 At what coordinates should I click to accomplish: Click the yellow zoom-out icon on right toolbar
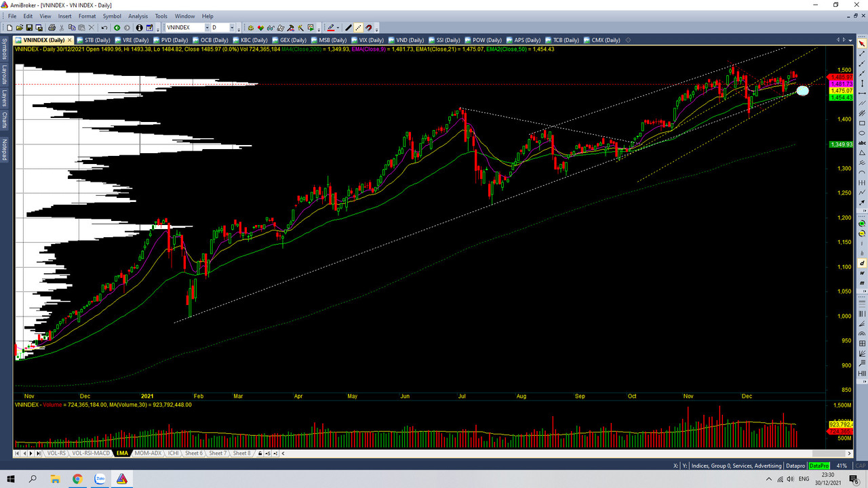click(862, 234)
